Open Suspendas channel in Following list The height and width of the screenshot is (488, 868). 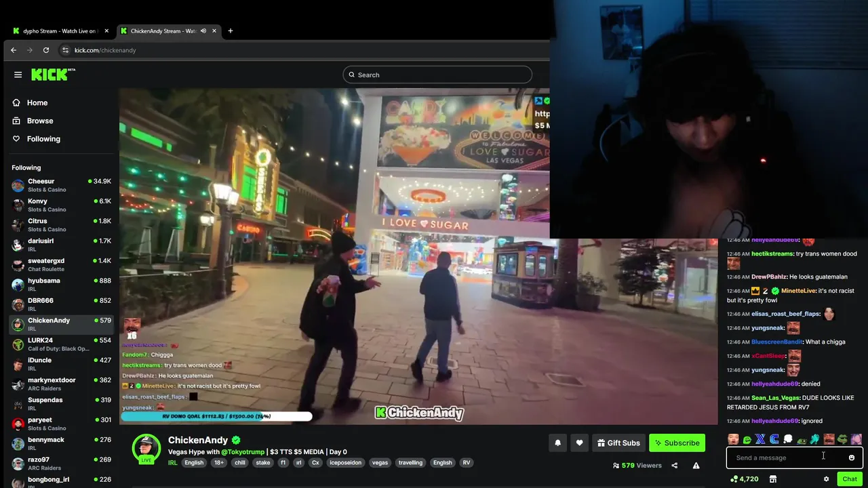pyautogui.click(x=61, y=403)
